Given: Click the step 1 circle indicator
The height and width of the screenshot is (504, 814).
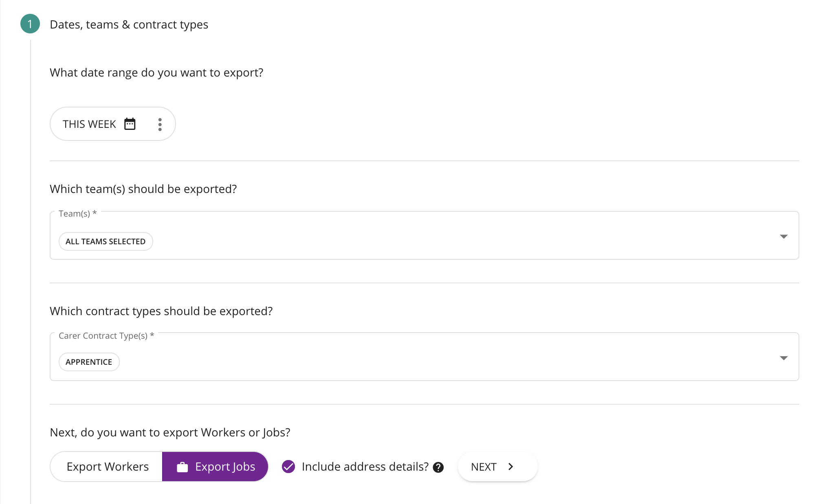Looking at the screenshot, I should [30, 24].
